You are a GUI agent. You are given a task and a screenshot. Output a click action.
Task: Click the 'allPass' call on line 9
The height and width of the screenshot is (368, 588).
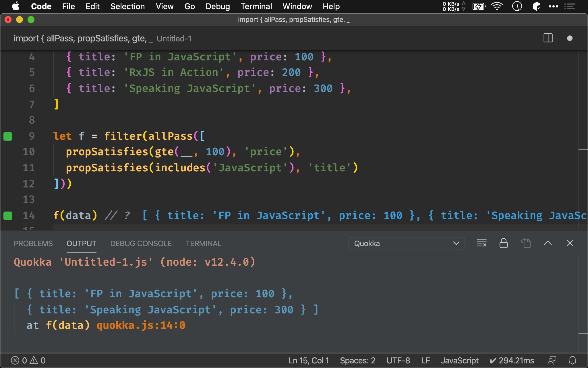click(x=170, y=136)
